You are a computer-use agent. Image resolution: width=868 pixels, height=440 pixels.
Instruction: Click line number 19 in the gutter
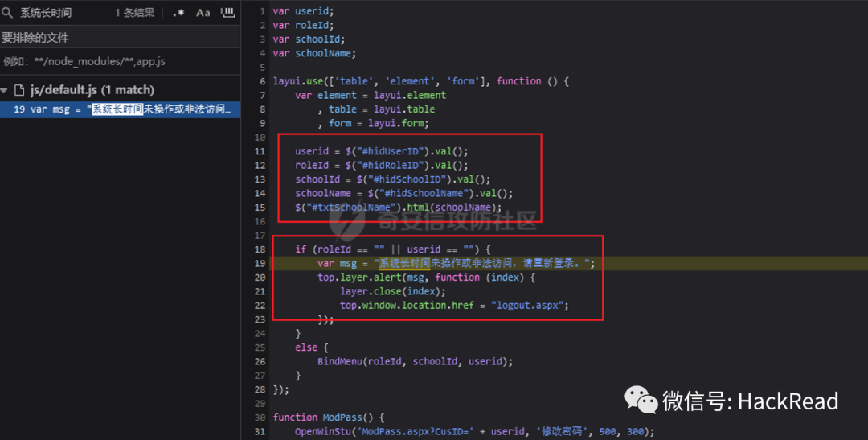click(260, 263)
